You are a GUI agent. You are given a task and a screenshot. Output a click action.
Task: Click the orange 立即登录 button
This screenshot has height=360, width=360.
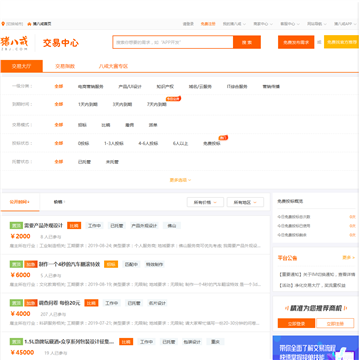pyautogui.click(x=296, y=323)
